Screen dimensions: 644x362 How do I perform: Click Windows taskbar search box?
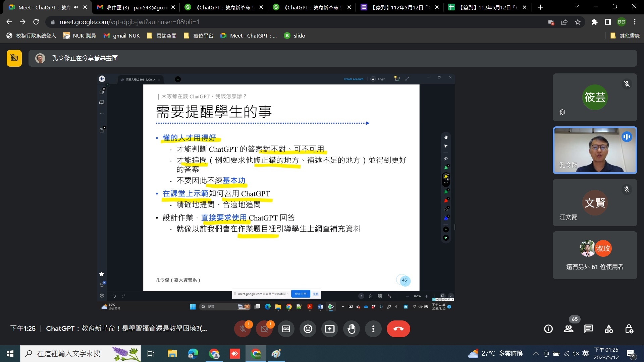80,354
